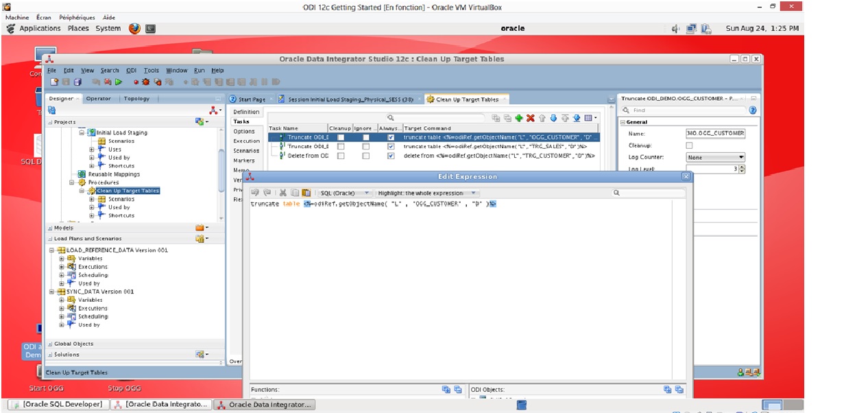Click the New toolbar icon in ODI Studio
The height and width of the screenshot is (413, 868).
[x=54, y=82]
